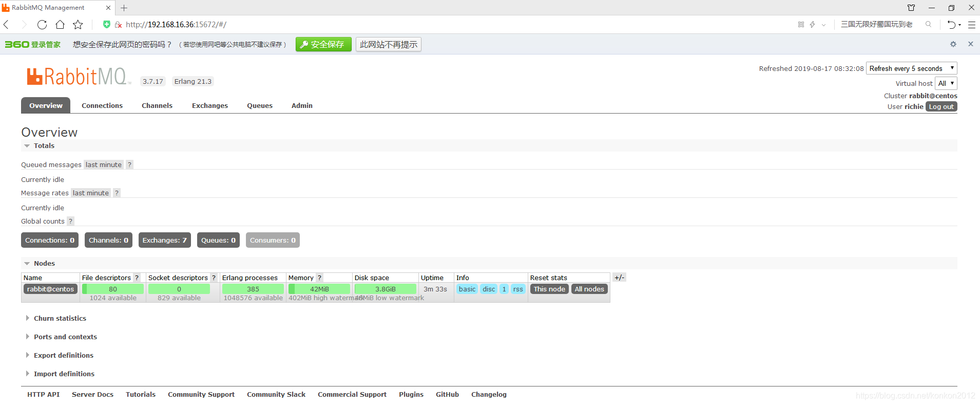
Task: Open help for Socket descriptors column
Action: [x=214, y=278]
